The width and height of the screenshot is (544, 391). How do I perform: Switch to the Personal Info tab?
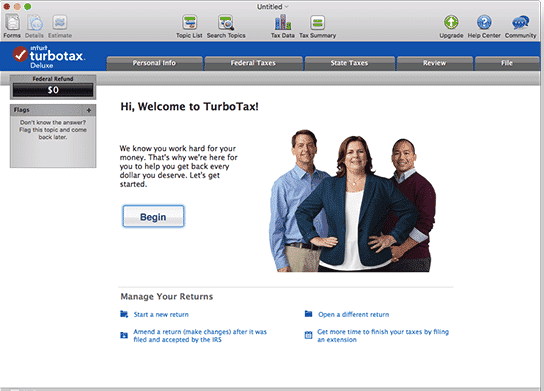click(154, 63)
